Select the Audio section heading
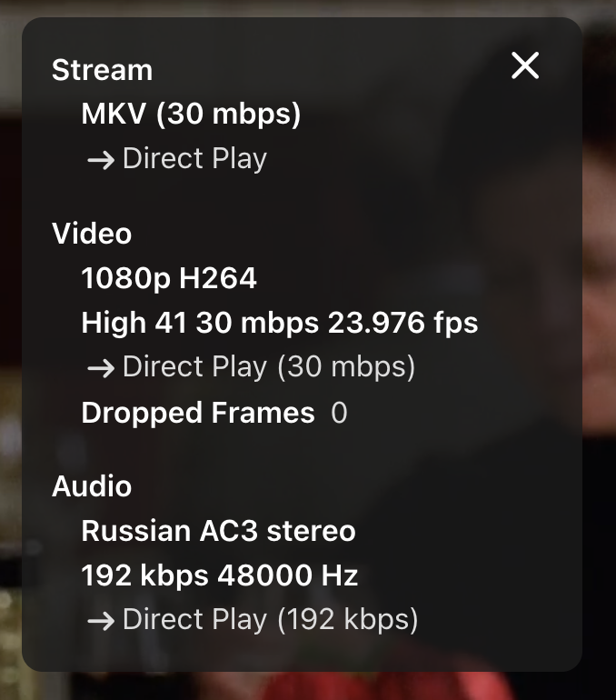The height and width of the screenshot is (700, 616). (x=92, y=486)
